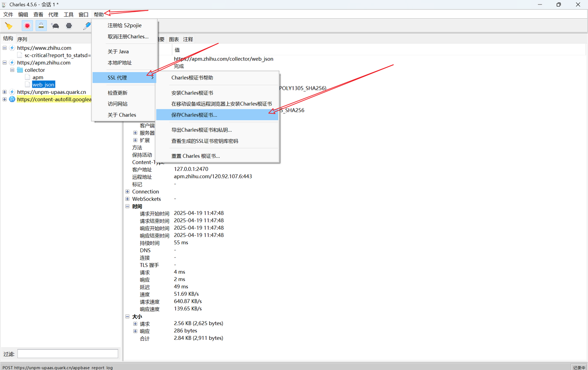Choose 重置 Charles 根证书... entry
The width and height of the screenshot is (588, 370).
pos(217,156)
